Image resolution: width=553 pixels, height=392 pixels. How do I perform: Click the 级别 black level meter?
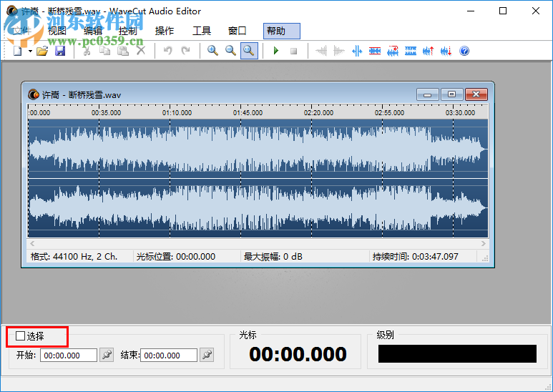pyautogui.click(x=457, y=353)
